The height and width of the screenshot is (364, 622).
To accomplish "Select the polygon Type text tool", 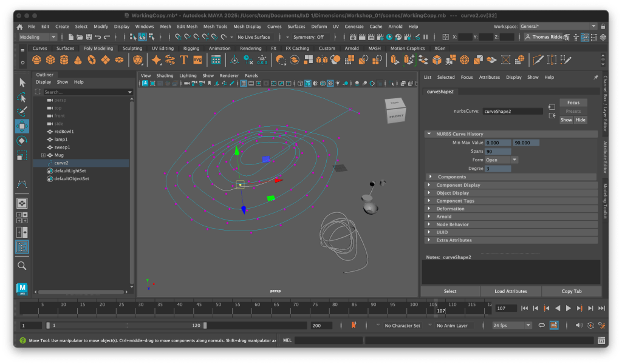I will pos(184,60).
